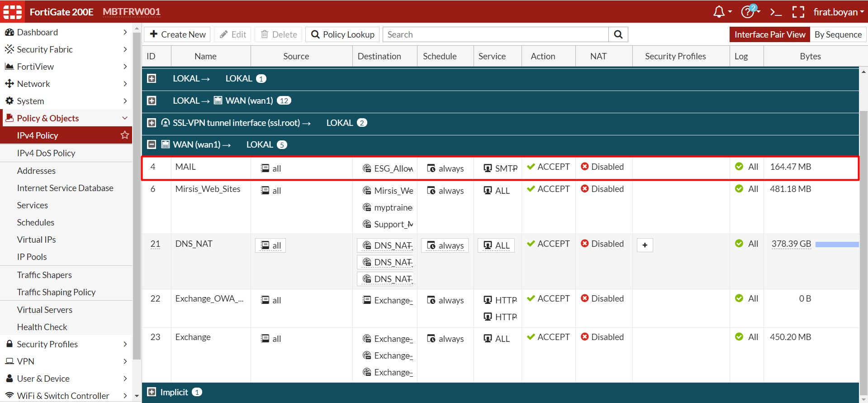This screenshot has height=403, width=868.
Task: Click the search magnifier button
Action: click(618, 34)
